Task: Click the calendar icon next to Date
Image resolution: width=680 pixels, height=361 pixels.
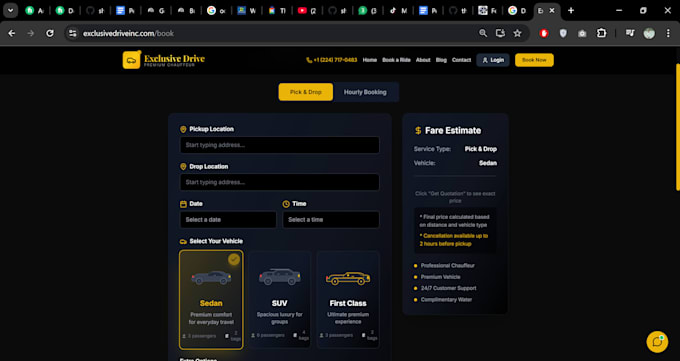Action: click(183, 204)
